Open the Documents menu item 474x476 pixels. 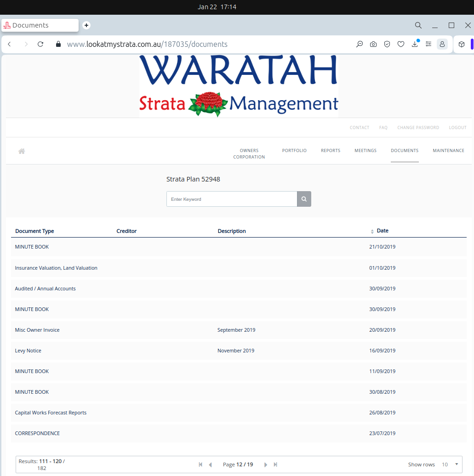pos(405,151)
